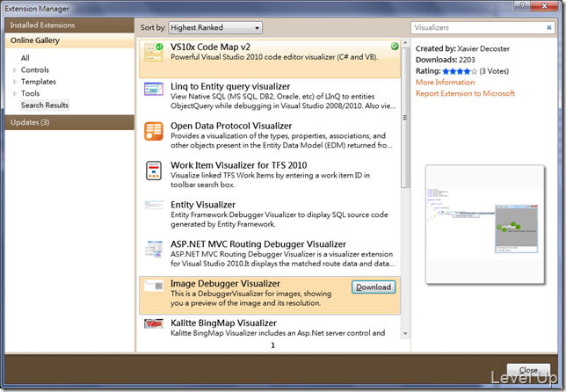Download the Image Debugger Visualizer
Screen dimensions: 566x392
(x=374, y=287)
